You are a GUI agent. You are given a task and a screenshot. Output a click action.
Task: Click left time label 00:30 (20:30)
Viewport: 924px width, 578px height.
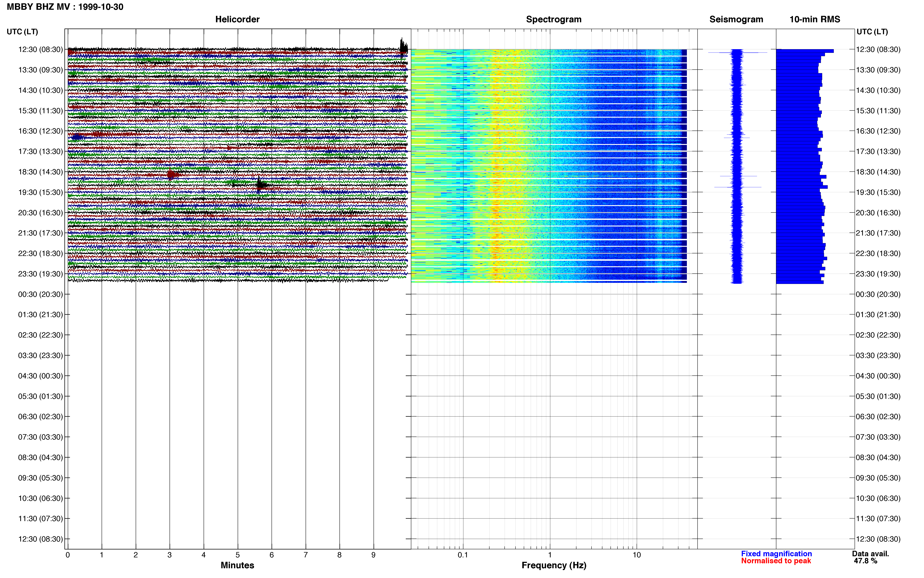[41, 294]
